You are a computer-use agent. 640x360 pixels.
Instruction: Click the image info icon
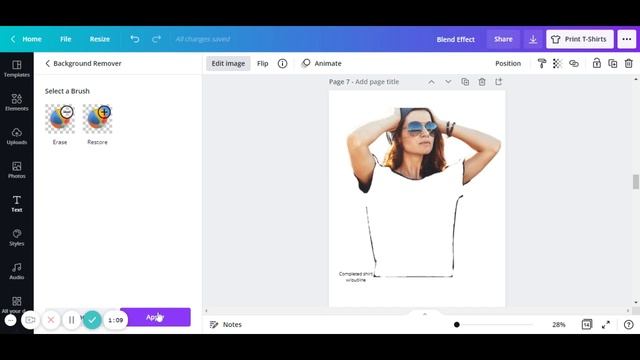pos(282,63)
